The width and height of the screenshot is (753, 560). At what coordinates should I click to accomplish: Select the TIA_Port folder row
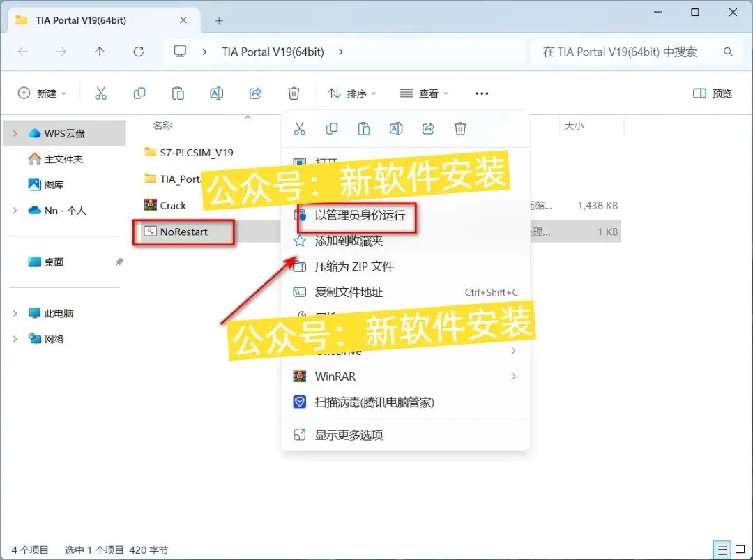point(173,179)
